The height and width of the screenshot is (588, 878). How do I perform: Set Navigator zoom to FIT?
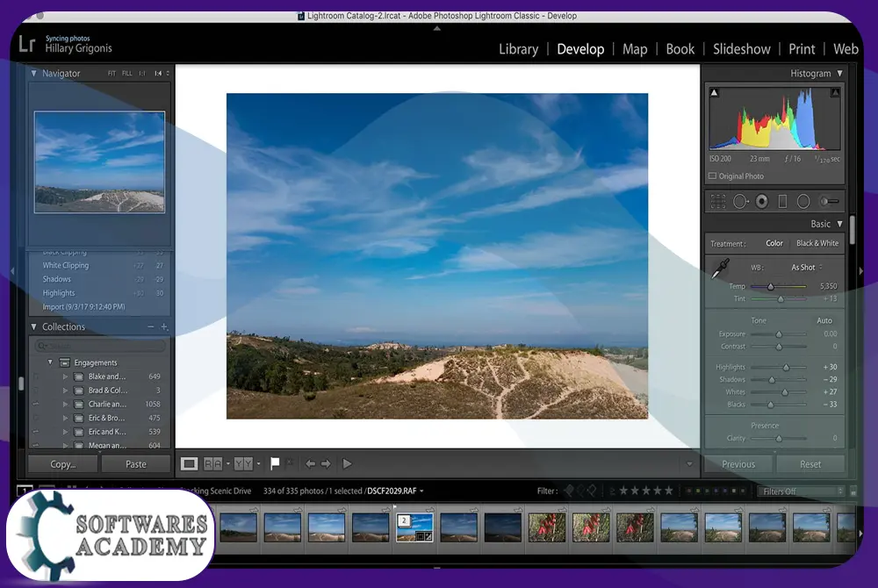(112, 74)
